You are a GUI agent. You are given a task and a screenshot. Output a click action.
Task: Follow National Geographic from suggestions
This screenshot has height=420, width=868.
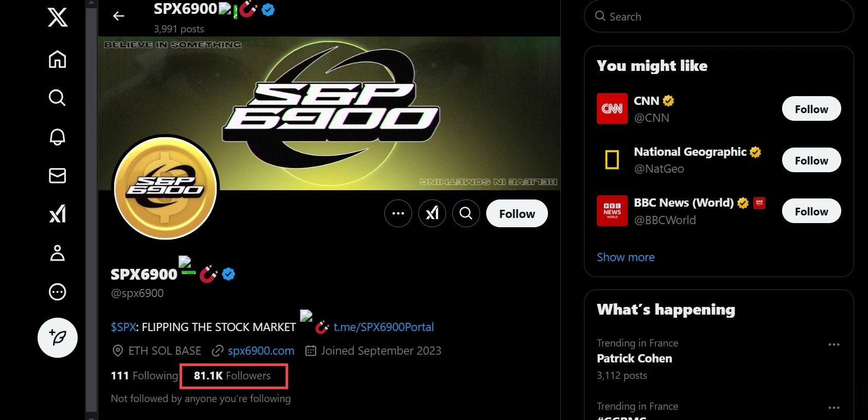click(x=811, y=160)
